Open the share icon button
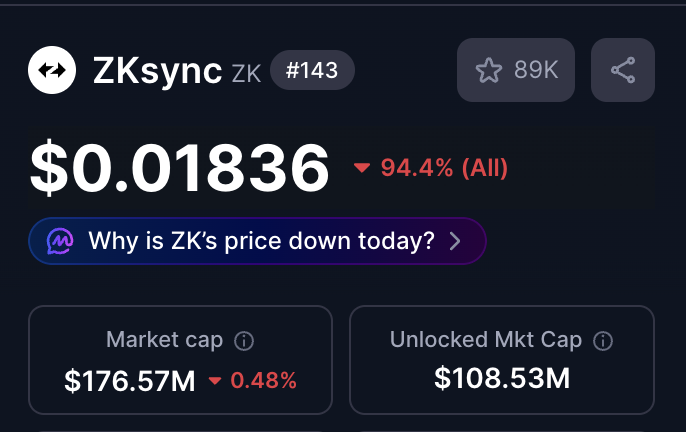The image size is (686, 432). coord(622,70)
